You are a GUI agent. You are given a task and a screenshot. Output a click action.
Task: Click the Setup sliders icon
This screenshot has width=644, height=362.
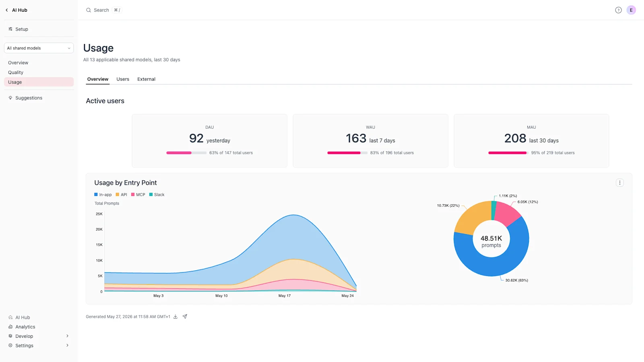[10, 29]
